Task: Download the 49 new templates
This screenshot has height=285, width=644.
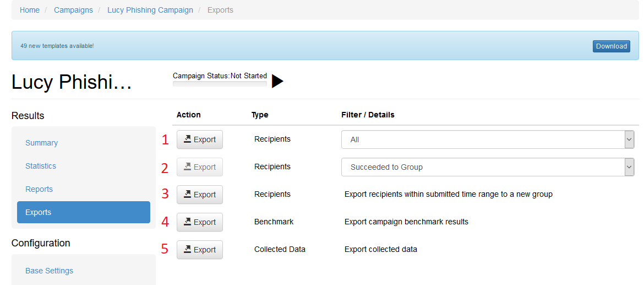Action: (x=612, y=46)
